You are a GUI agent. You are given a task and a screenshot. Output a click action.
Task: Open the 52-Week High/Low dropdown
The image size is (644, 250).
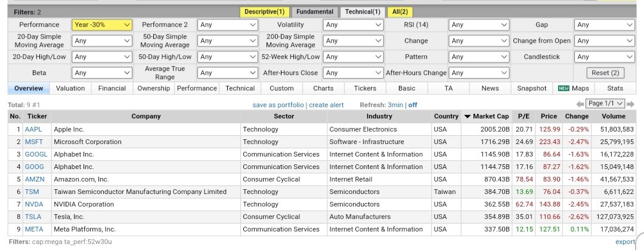pos(353,57)
